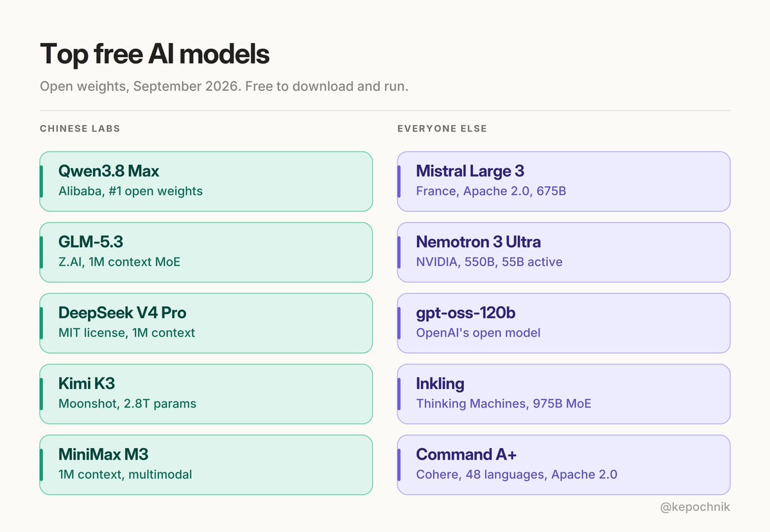Click 'Cohere, 48 languages, Apache 2.0' text
This screenshot has height=532, width=770.
click(517, 475)
